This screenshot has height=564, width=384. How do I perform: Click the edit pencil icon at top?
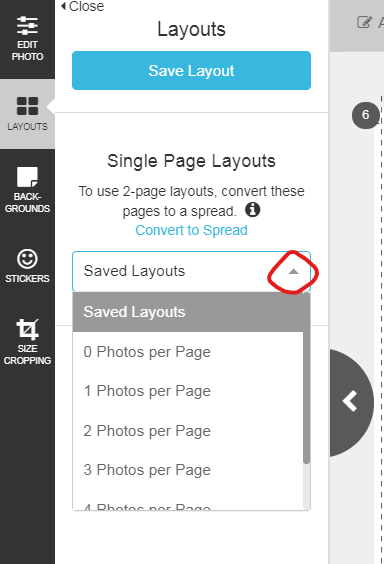[x=364, y=22]
